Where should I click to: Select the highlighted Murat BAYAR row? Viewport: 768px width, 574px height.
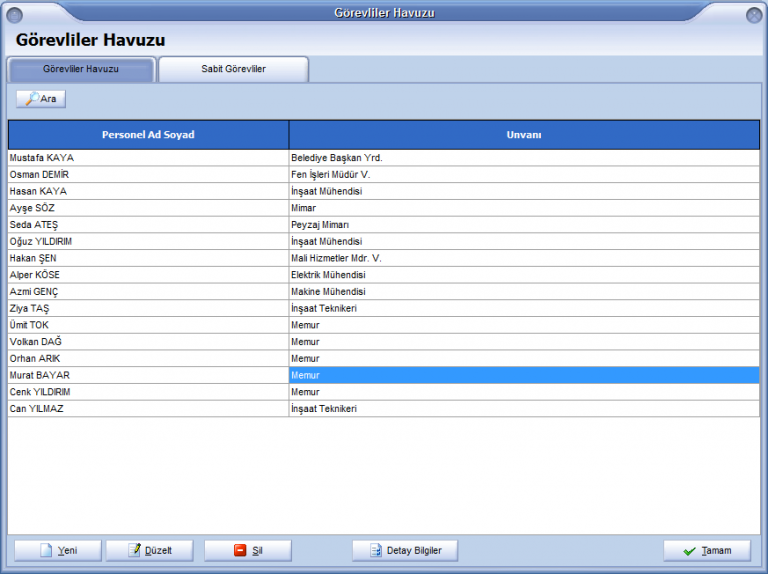[x=40, y=375]
